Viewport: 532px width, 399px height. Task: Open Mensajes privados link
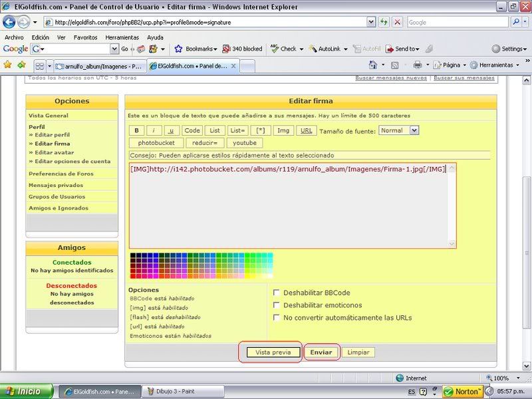tap(56, 185)
